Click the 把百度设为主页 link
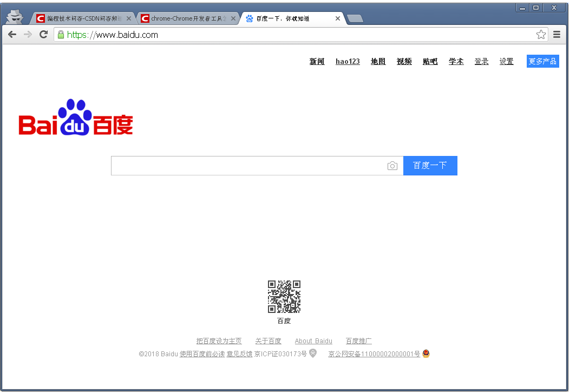Viewport: 576px width, 392px height. 219,341
